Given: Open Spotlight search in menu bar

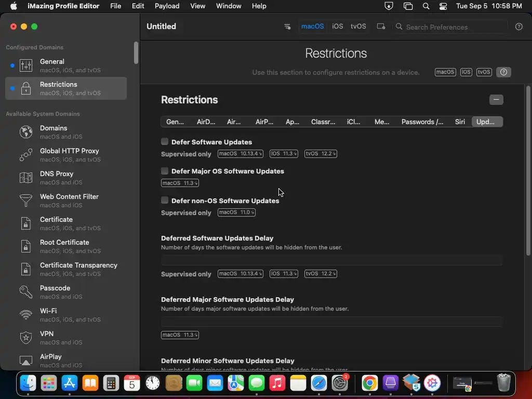Looking at the screenshot, I should (426, 6).
